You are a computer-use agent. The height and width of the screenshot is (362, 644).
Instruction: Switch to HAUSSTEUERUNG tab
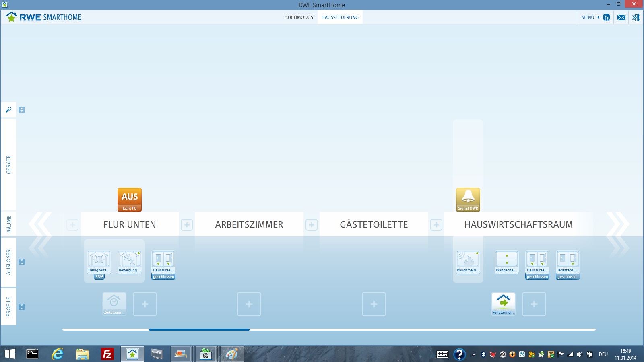[340, 17]
